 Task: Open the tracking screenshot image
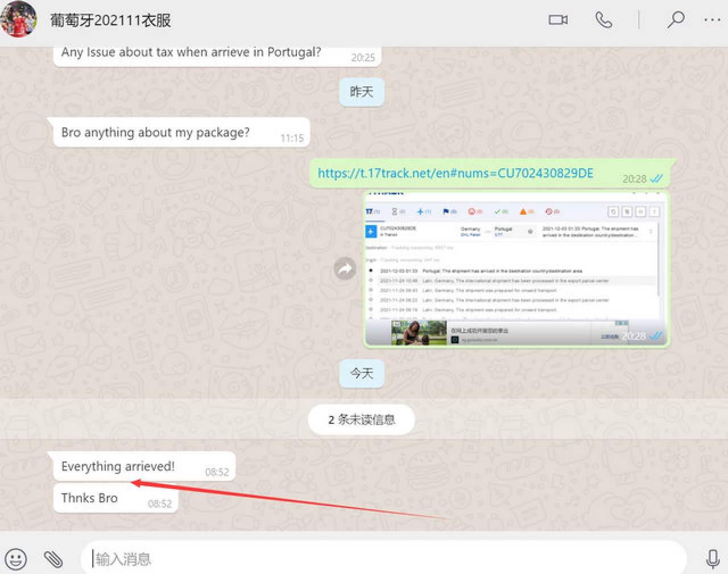click(516, 269)
